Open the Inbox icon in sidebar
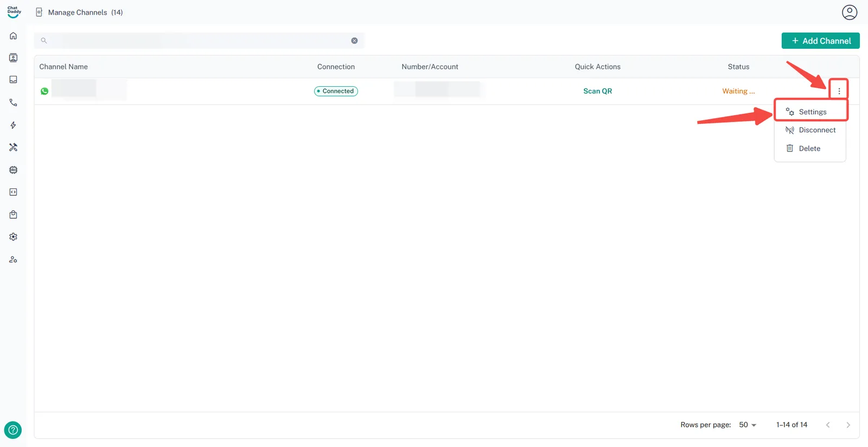868x447 pixels. pyautogui.click(x=13, y=80)
